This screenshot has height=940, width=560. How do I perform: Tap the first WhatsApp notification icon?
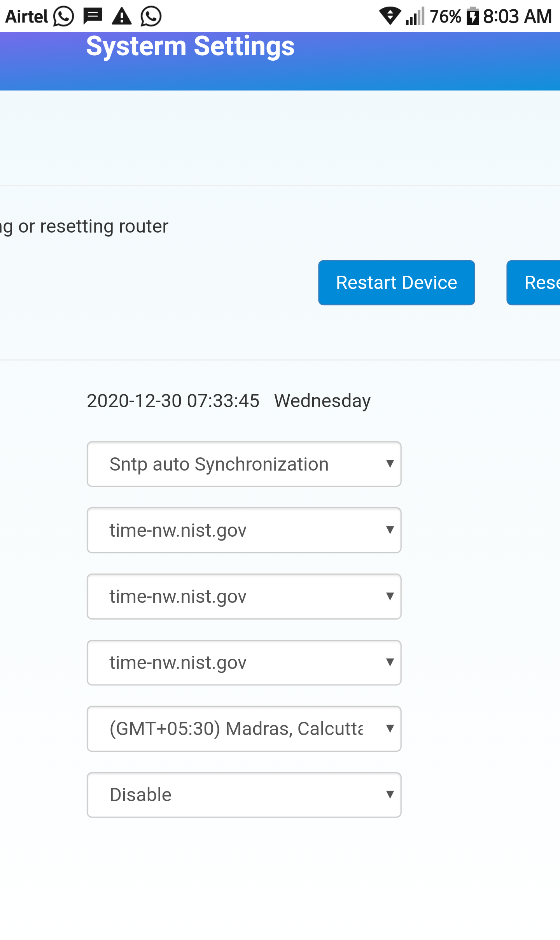tap(63, 16)
